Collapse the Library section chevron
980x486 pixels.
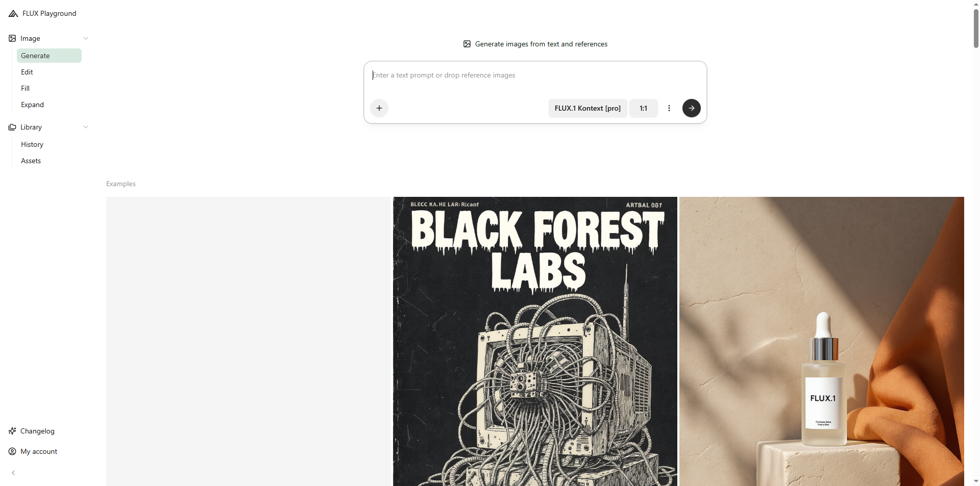click(86, 127)
